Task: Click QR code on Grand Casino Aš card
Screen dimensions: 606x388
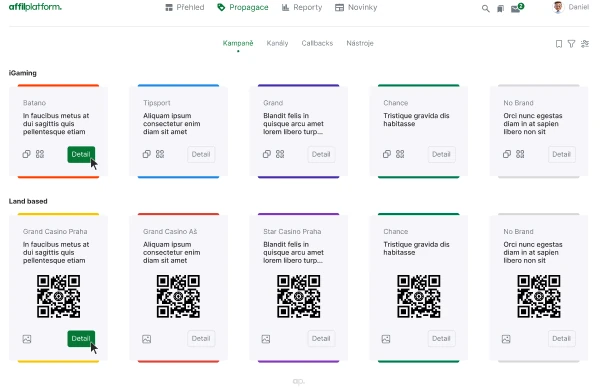Action: [x=179, y=296]
